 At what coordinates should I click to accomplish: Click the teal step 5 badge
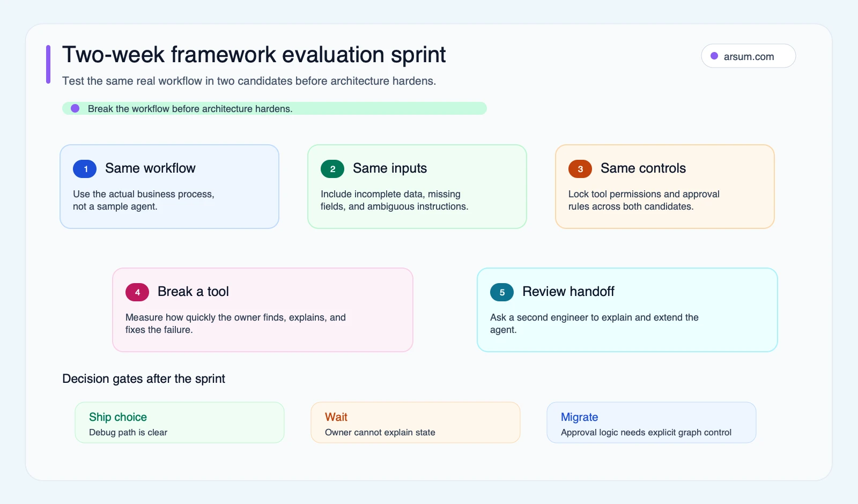coord(502,292)
